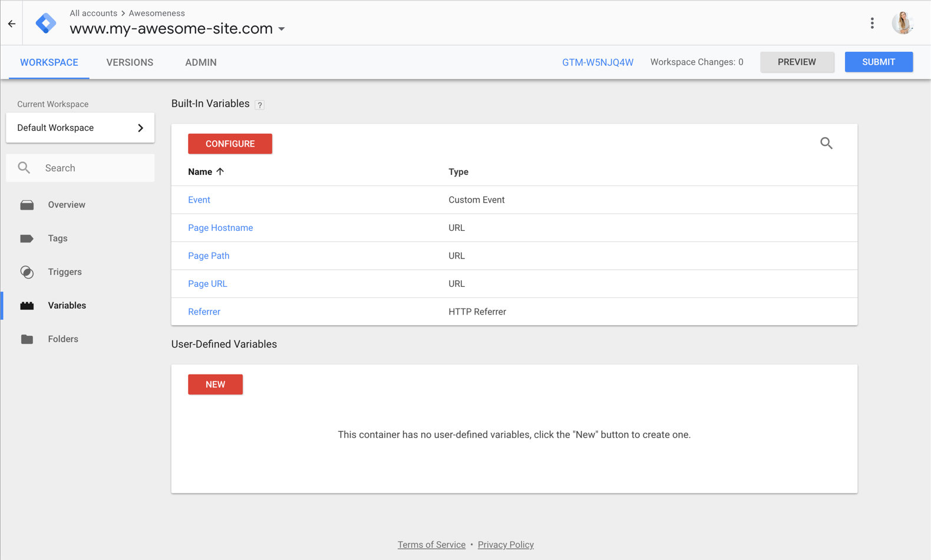Open the Page Path variable
The height and width of the screenshot is (560, 931).
click(x=209, y=256)
